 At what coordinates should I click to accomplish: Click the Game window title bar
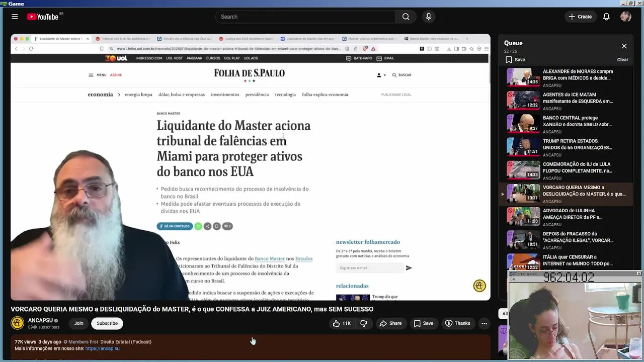322,3
